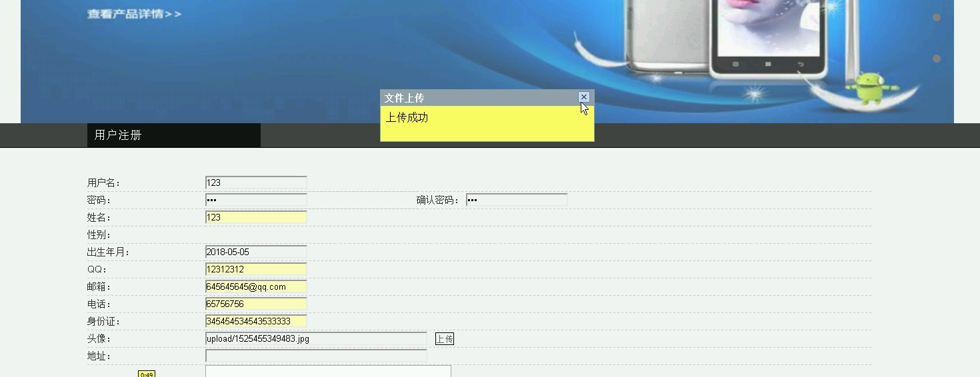This screenshot has width=980, height=377.
Task: Focus the 用户名 input field
Action: pyautogui.click(x=256, y=183)
